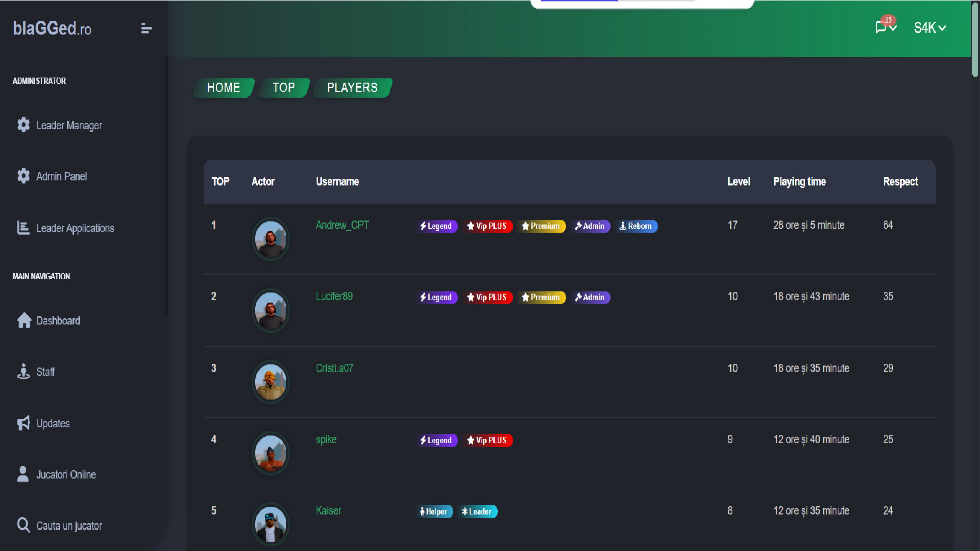The image size is (980, 551).
Task: Toggle the sidebar collapse hamburger button
Action: click(146, 29)
